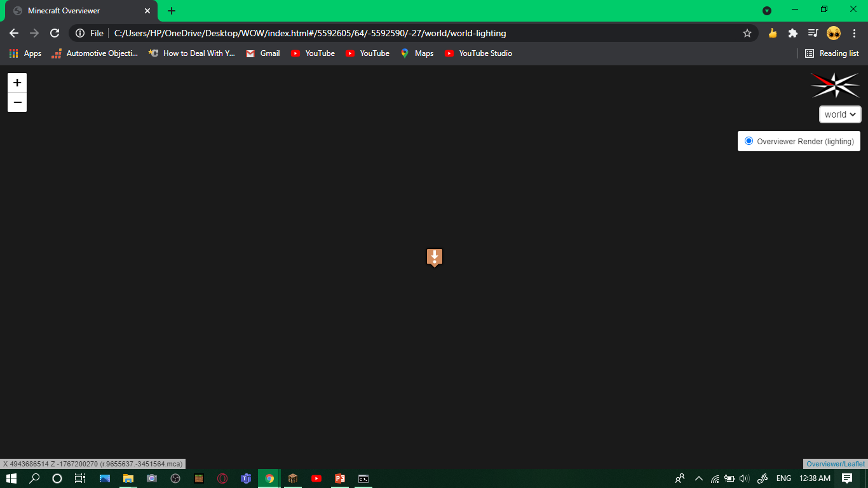Launch PowerPoint from the taskbar
The image size is (868, 488).
pos(339,478)
